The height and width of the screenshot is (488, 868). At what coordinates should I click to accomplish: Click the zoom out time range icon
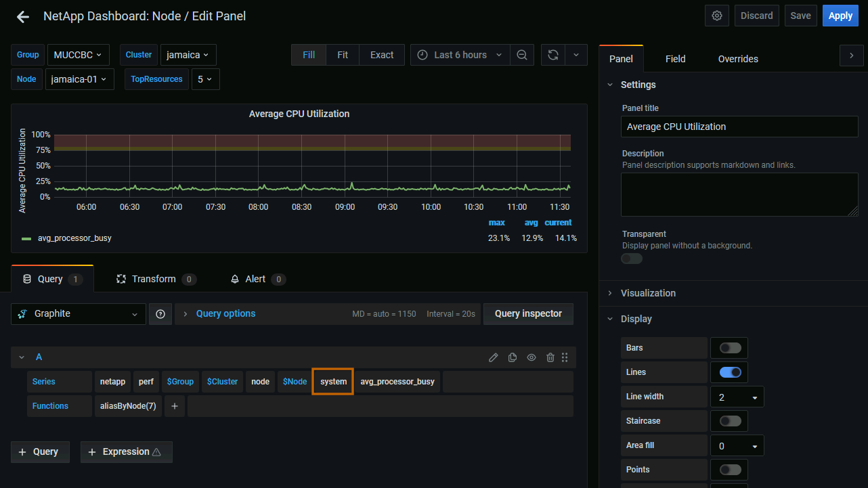(522, 55)
